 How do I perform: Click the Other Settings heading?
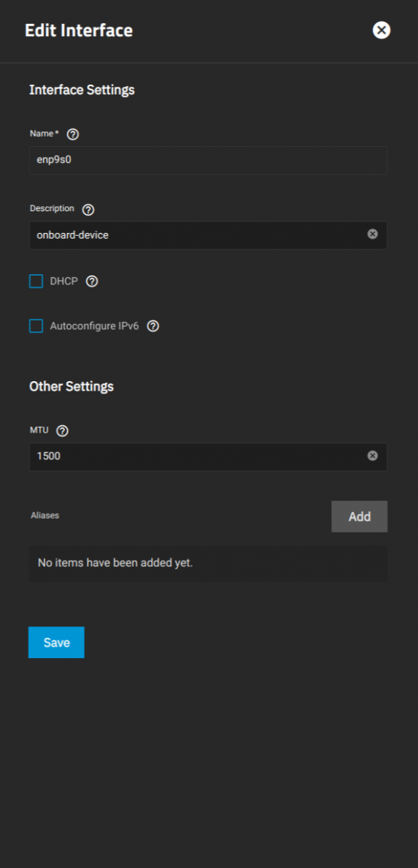tap(72, 386)
